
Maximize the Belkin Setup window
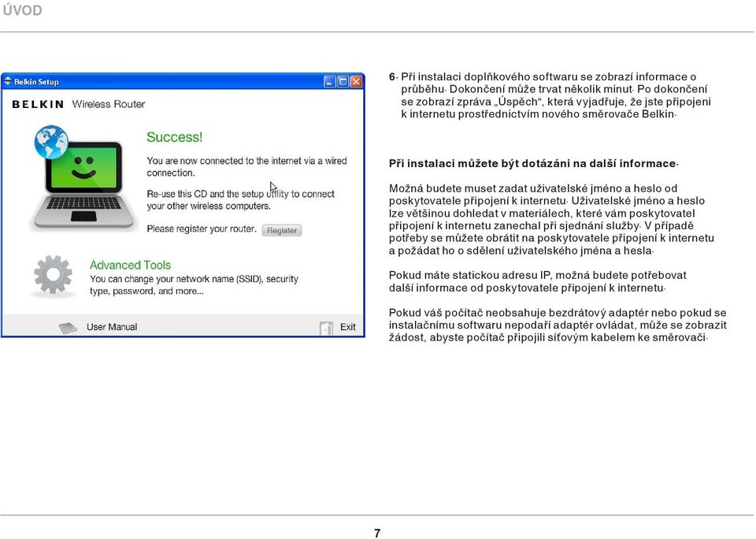click(343, 81)
